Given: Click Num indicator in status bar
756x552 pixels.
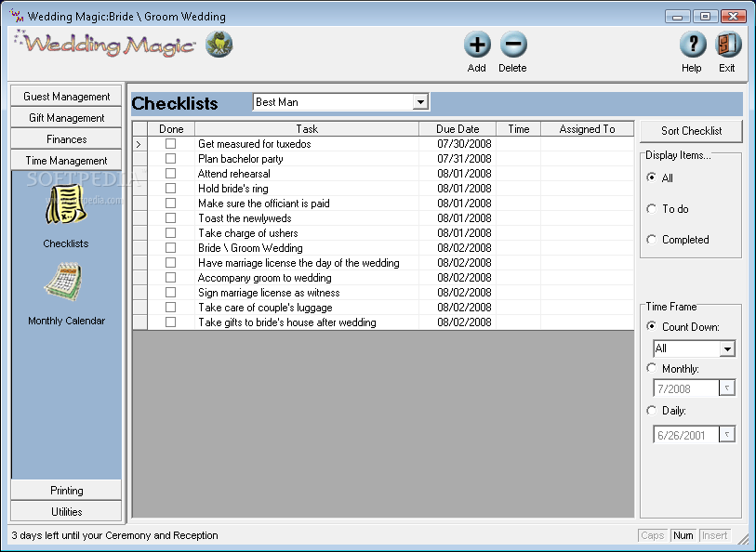Looking at the screenshot, I should coord(683,535).
